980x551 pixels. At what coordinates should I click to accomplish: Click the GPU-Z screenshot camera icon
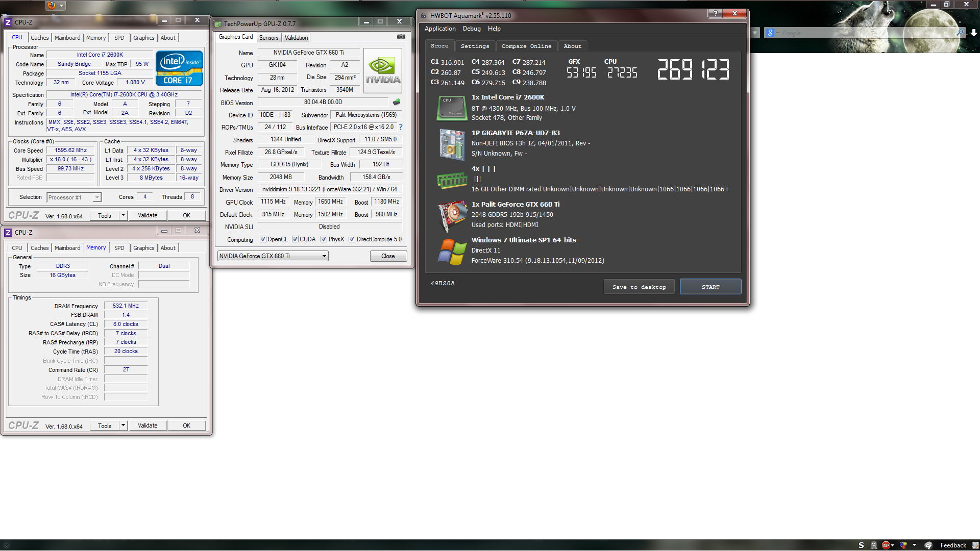[x=401, y=37]
